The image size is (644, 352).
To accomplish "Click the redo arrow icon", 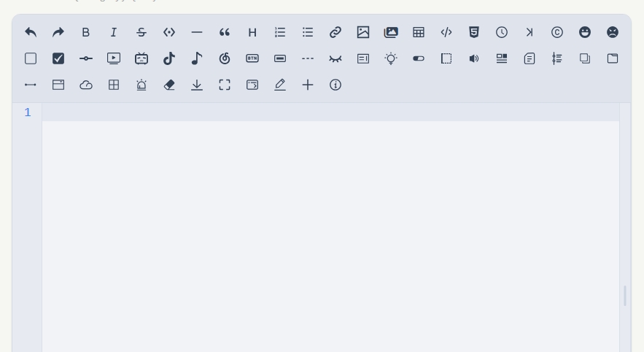I will (58, 32).
